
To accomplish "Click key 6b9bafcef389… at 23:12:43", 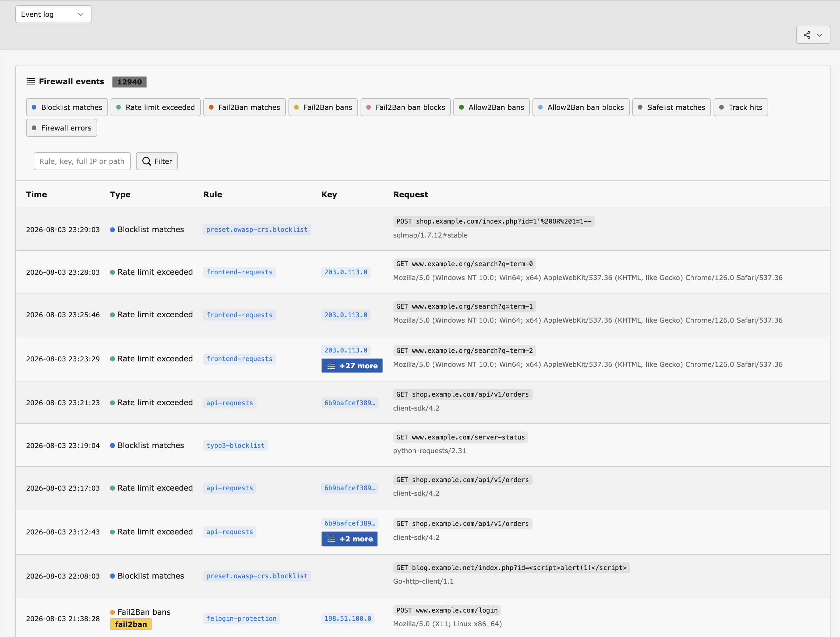I will [349, 524].
